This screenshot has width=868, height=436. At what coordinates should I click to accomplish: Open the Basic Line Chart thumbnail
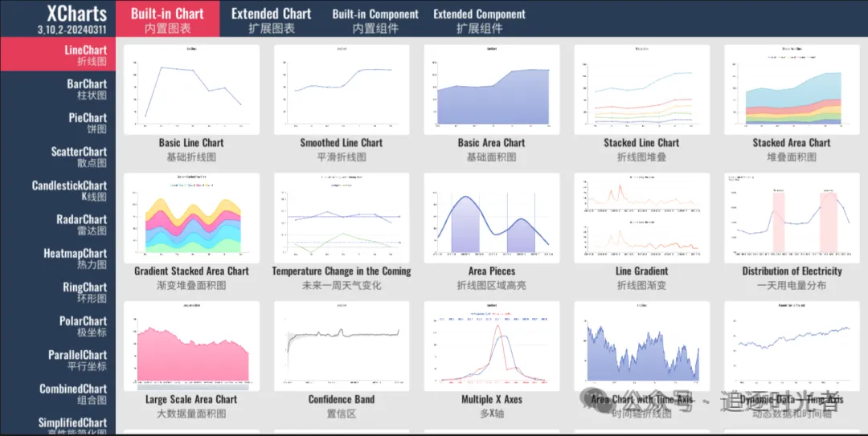pos(191,90)
